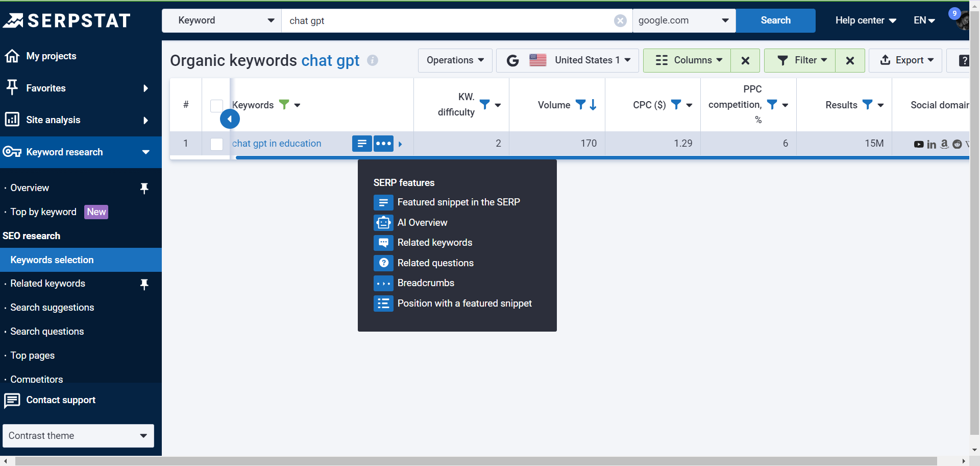This screenshot has height=466, width=980.
Task: Open My projects home icon
Action: 12,56
